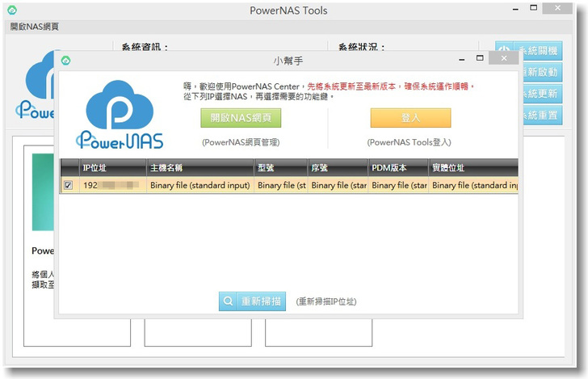Click the (PowerNAS Tools登入) caption text
This screenshot has width=588, height=379.
409,142
